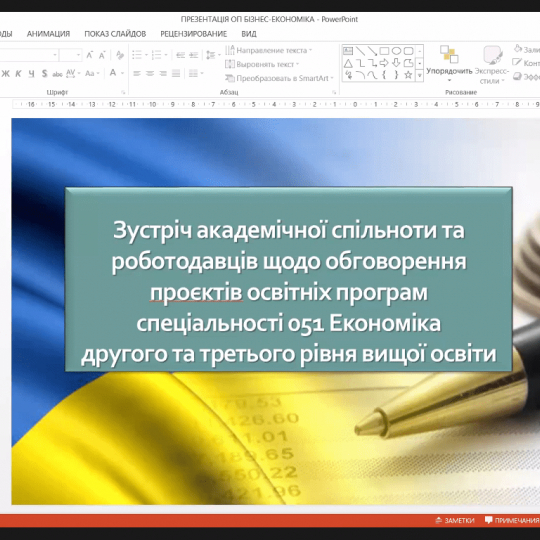This screenshot has height=540, width=540.
Task: Click the shape fill paint bucket icon
Action: point(518,49)
